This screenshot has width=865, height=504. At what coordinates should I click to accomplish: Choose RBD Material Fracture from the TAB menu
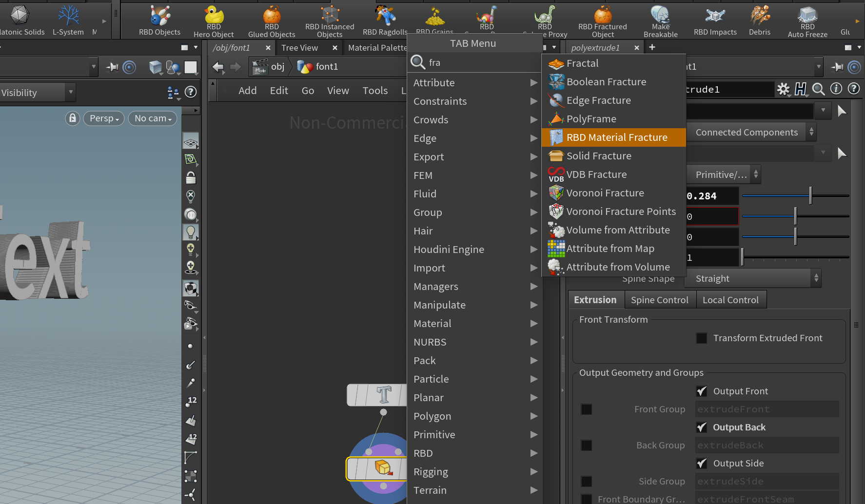click(613, 137)
